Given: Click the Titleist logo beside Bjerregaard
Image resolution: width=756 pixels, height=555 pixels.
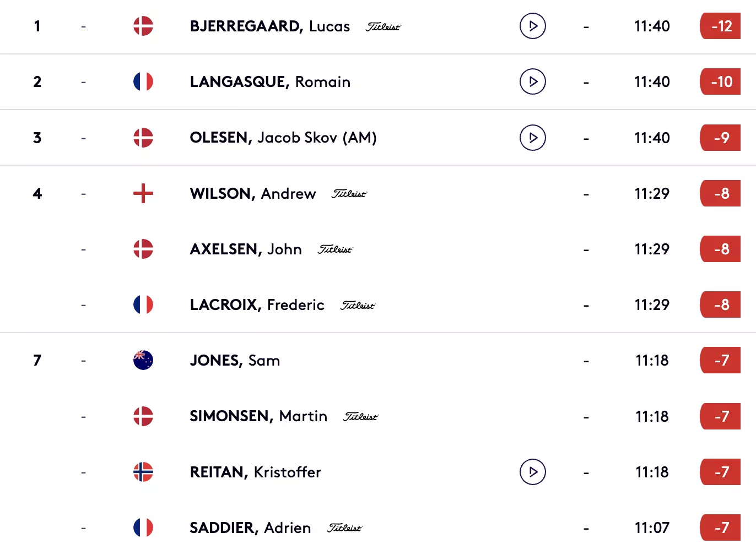Looking at the screenshot, I should point(383,26).
